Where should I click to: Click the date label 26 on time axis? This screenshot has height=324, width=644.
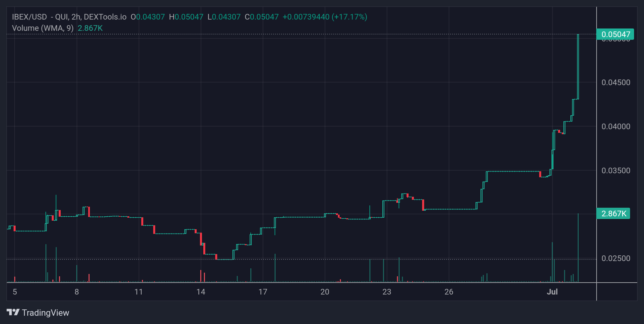(x=449, y=292)
